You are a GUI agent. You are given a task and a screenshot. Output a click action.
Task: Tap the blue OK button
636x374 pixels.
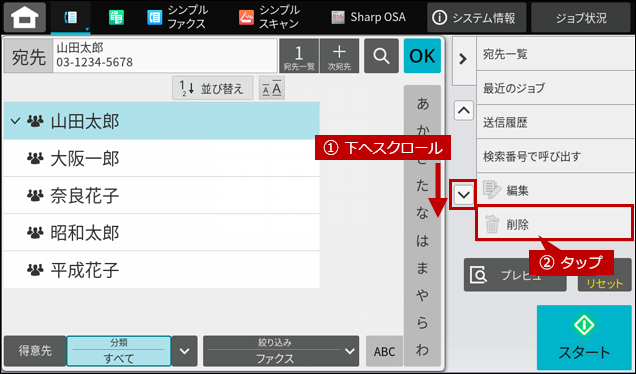tap(422, 56)
